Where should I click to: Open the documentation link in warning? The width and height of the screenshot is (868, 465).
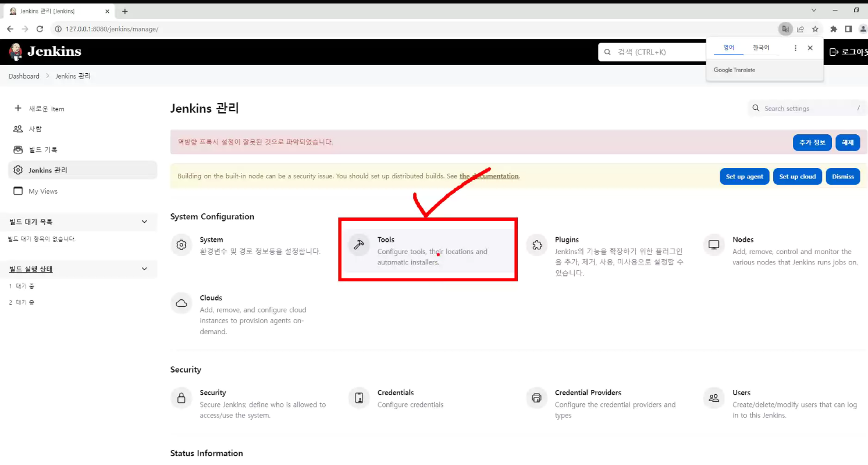pos(489,176)
